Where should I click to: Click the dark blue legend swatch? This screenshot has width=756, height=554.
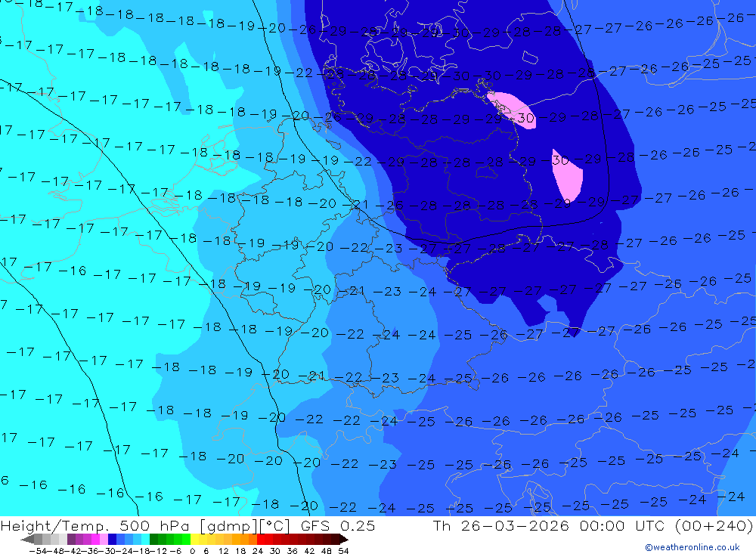point(112,539)
